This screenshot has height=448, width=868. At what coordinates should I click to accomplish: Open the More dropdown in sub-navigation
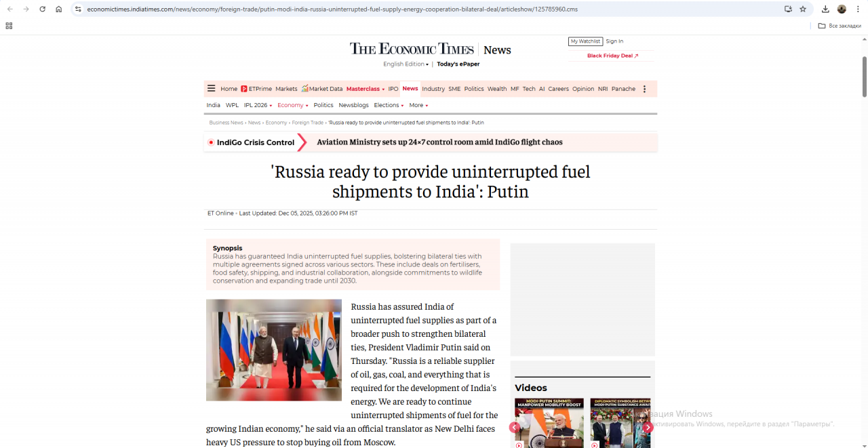tap(418, 105)
